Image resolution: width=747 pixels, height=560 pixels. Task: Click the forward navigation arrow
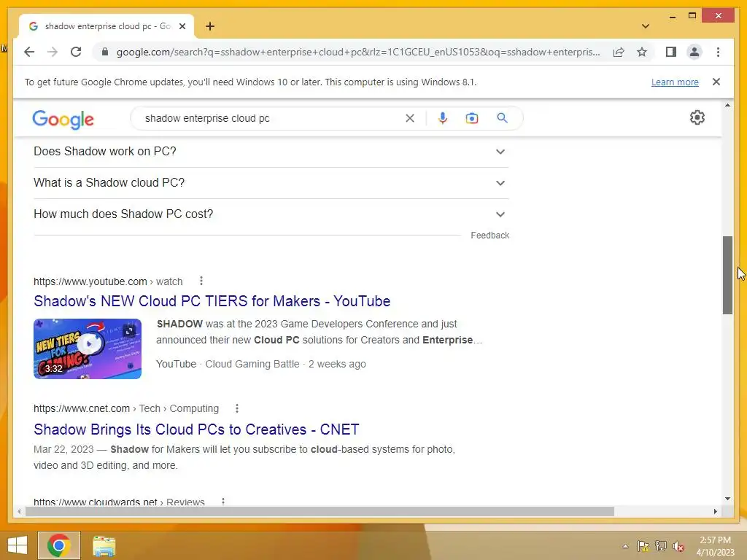(53, 52)
